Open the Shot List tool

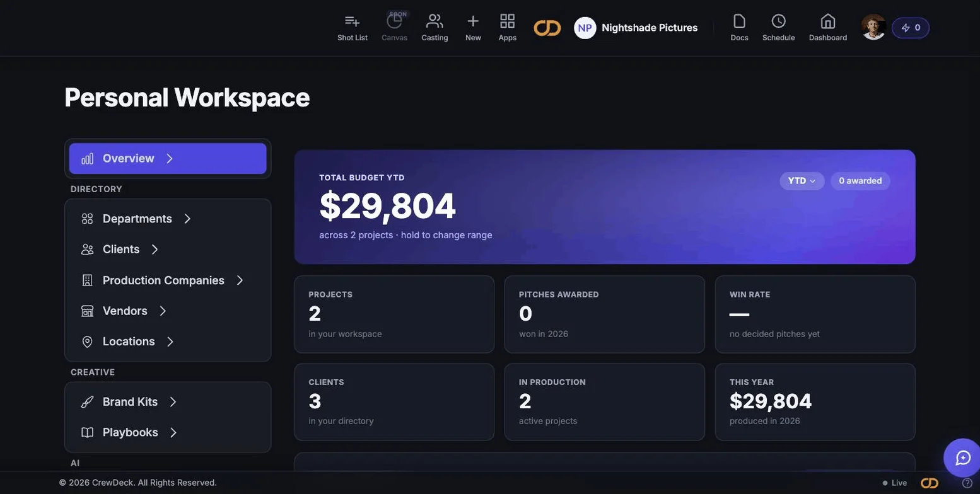(x=353, y=28)
